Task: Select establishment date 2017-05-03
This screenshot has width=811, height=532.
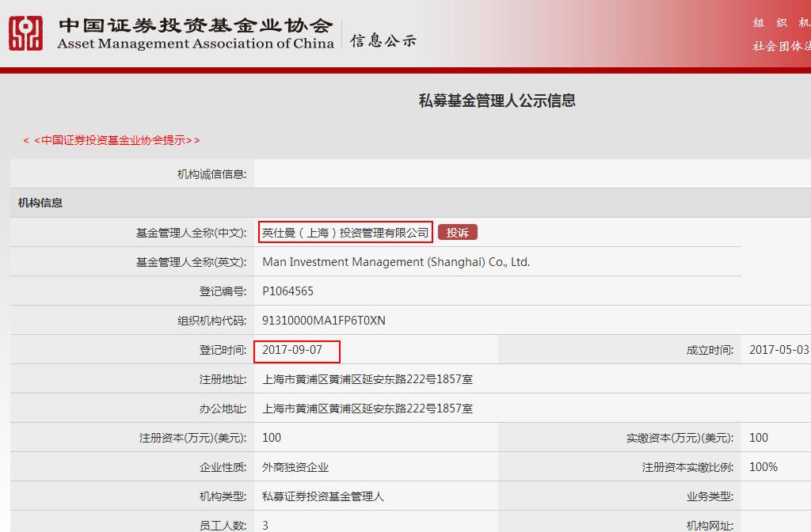Action: [x=779, y=350]
